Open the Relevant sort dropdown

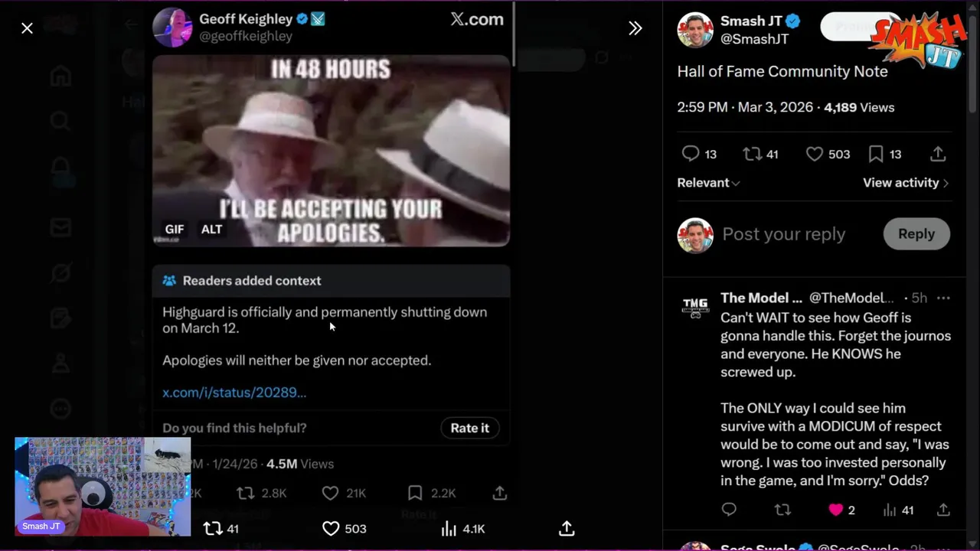(x=708, y=183)
